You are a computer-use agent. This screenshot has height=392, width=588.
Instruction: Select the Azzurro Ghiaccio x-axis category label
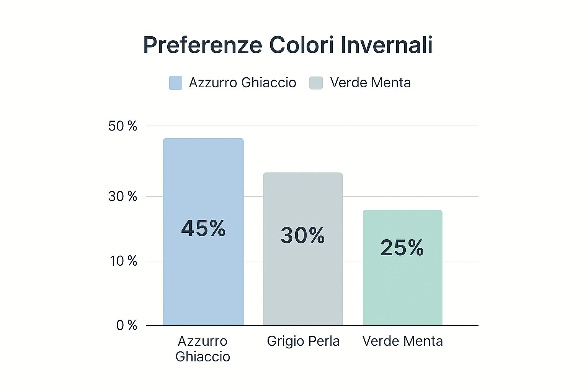(x=203, y=349)
